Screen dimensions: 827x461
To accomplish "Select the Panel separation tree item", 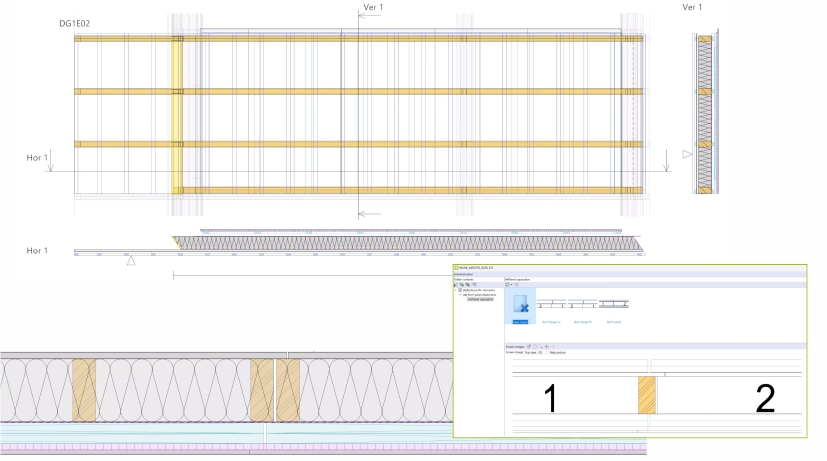I will tap(480, 300).
